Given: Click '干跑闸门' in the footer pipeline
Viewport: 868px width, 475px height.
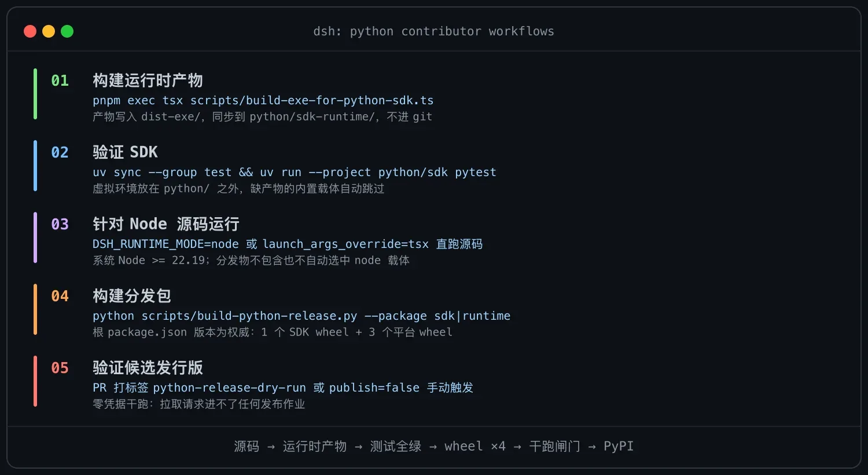Looking at the screenshot, I should (554, 446).
